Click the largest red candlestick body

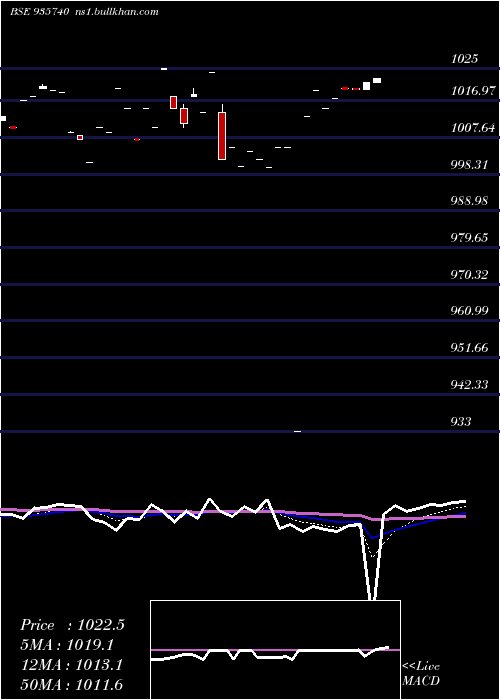[x=222, y=136]
